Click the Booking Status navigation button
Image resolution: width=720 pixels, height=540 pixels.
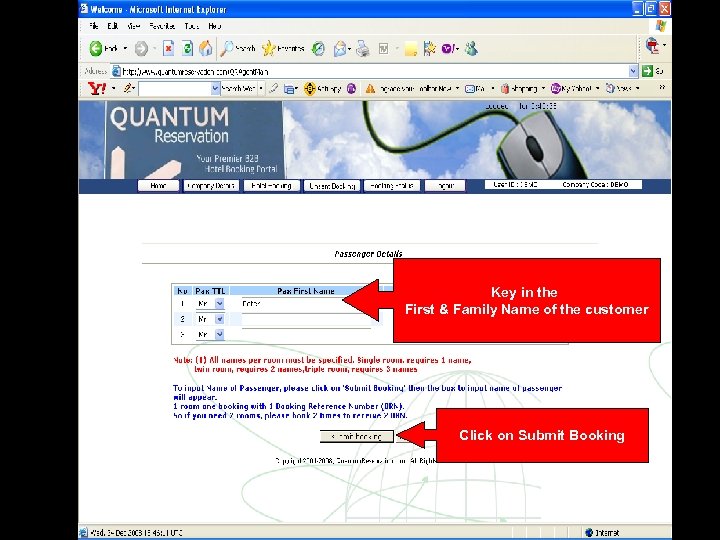[392, 186]
